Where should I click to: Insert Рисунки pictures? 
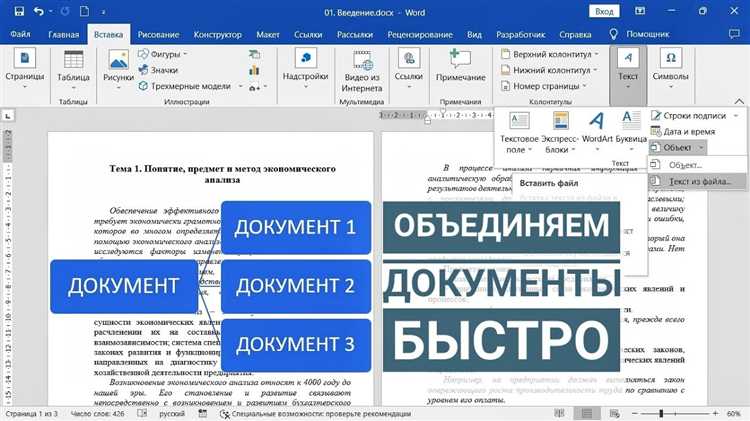[x=118, y=70]
